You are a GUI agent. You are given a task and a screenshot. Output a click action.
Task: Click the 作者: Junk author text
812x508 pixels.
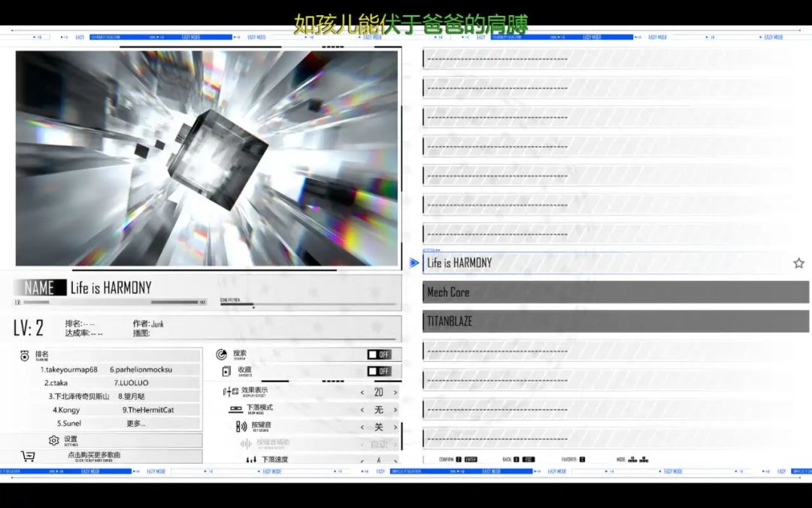pyautogui.click(x=148, y=324)
